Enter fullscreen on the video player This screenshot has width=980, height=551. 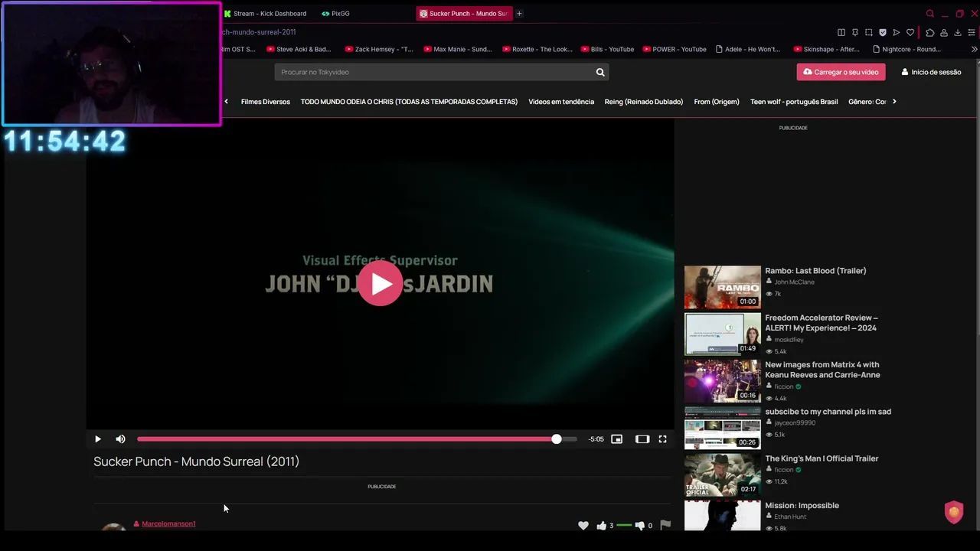click(x=662, y=439)
